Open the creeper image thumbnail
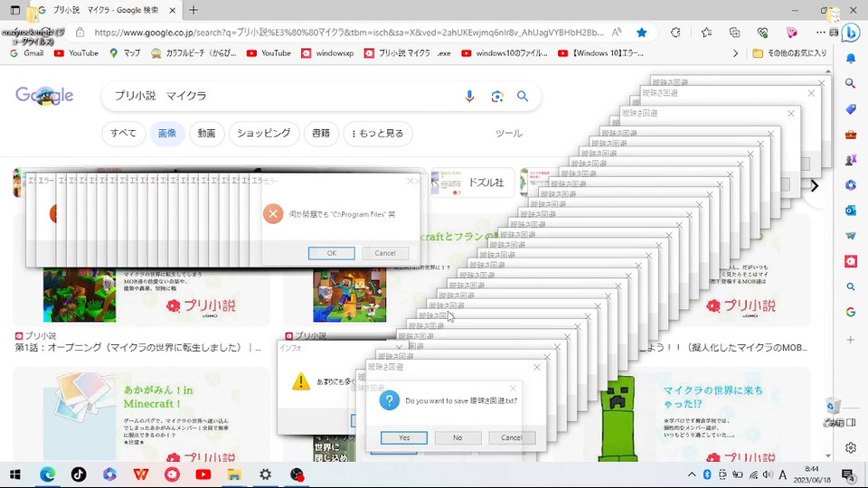This screenshot has height=488, width=868. point(618,418)
